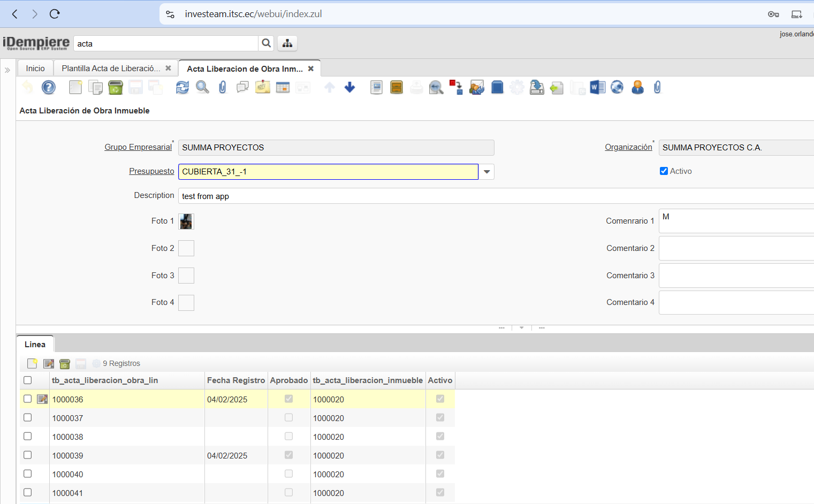Refresh the record with the blue arrows icon

point(182,87)
